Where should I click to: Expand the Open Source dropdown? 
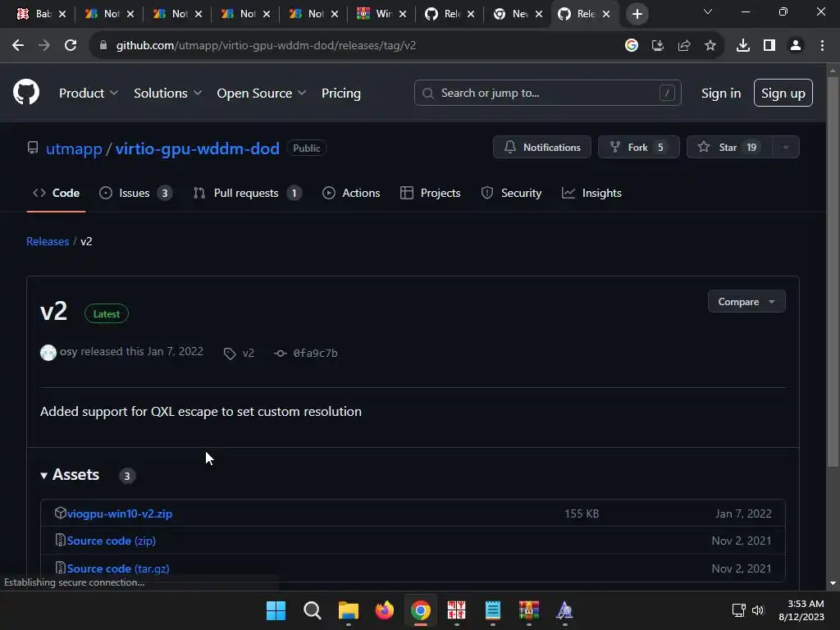pyautogui.click(x=262, y=93)
